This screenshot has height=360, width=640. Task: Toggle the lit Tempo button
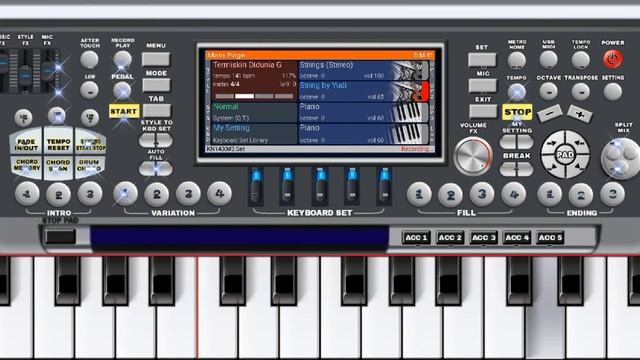[517, 92]
